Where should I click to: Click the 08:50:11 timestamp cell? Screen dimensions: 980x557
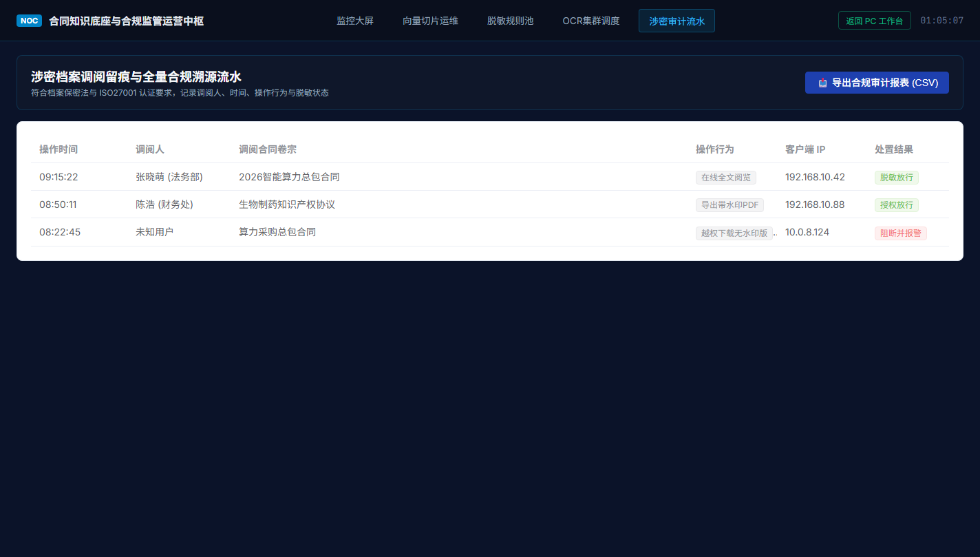pyautogui.click(x=58, y=204)
